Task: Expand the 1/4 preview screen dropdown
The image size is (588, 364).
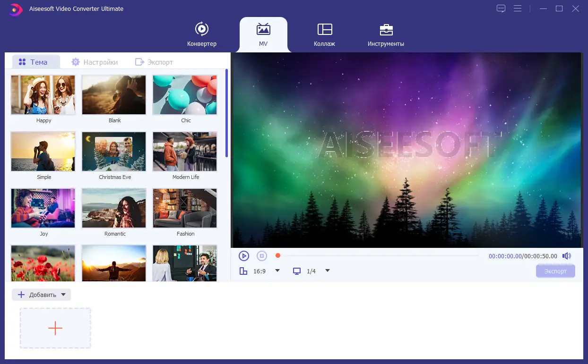Action: click(x=327, y=271)
